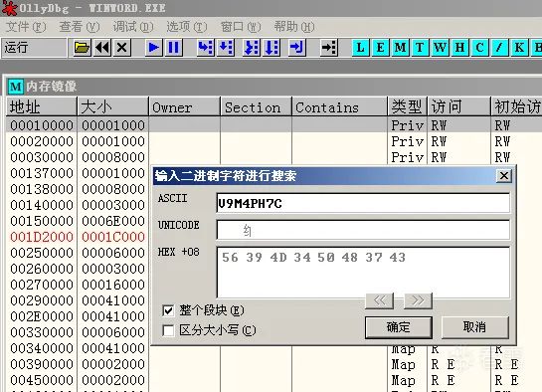This screenshot has width=542, height=392.
Task: Click the Go to address icon
Action: pos(328,48)
